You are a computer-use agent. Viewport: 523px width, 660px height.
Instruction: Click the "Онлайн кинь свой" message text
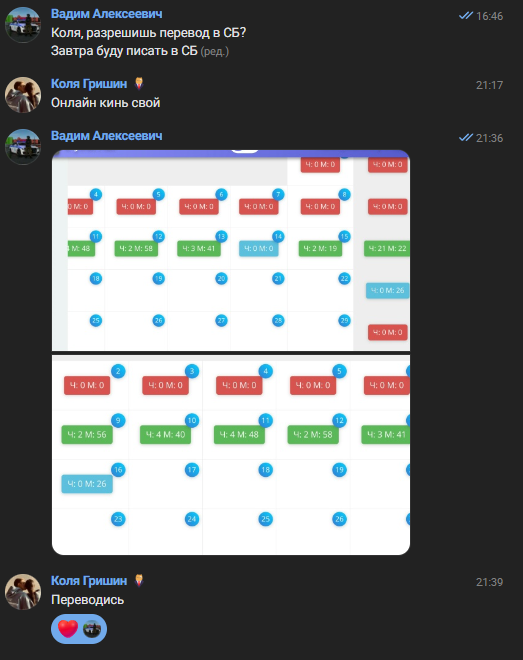tap(106, 103)
